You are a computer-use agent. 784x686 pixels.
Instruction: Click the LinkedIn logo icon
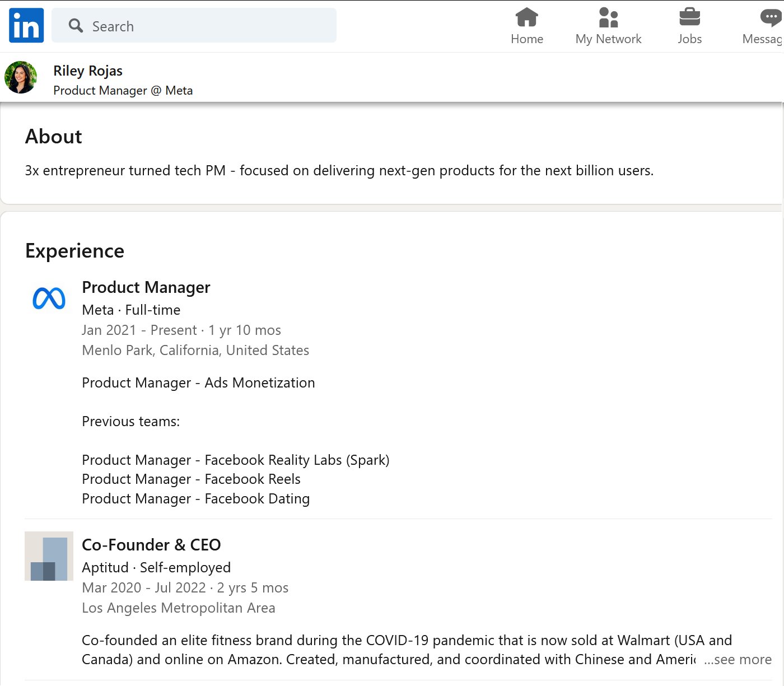pyautogui.click(x=26, y=25)
